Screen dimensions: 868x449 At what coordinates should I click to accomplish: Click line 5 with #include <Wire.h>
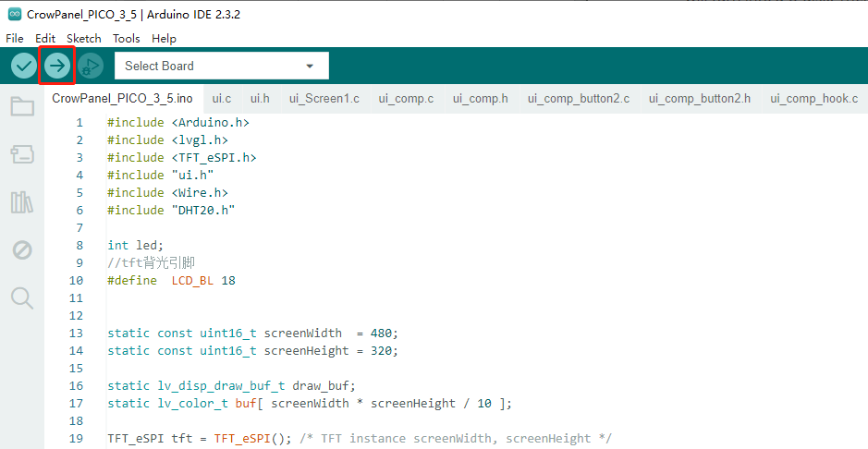coord(167,192)
